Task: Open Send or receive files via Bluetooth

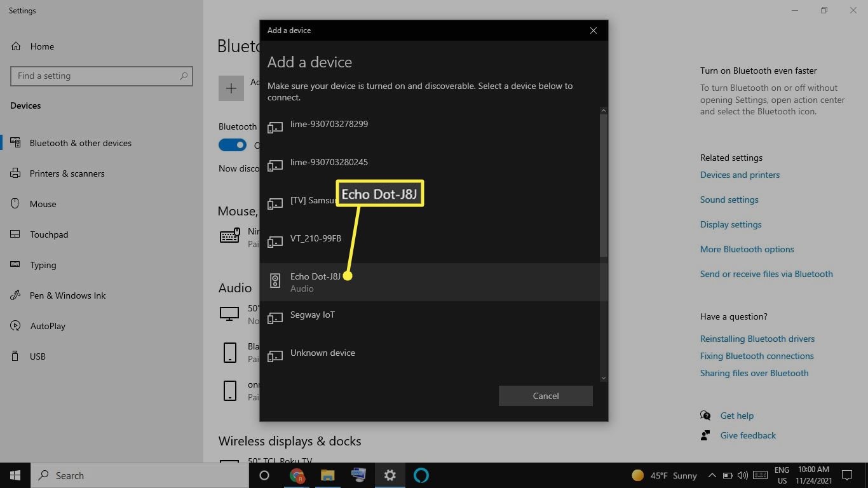Action: (766, 274)
